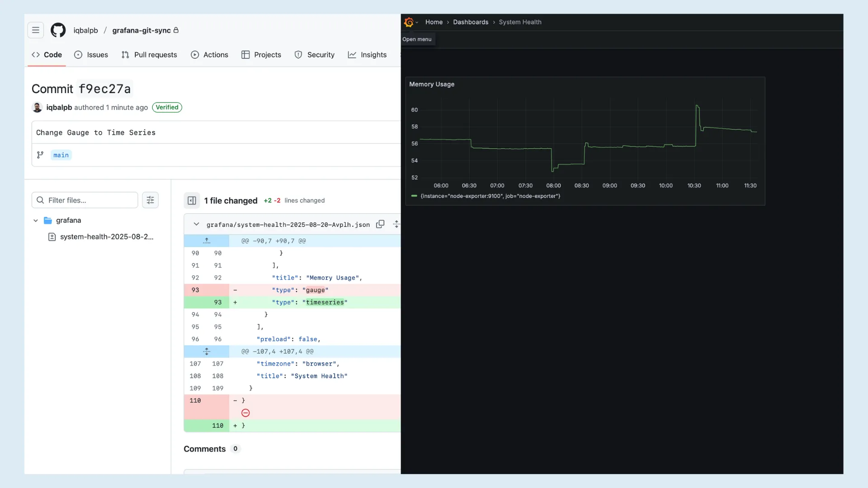Screen dimensions: 868x488
Task: Open the GitHub hamburger navigation menu
Action: point(36,30)
